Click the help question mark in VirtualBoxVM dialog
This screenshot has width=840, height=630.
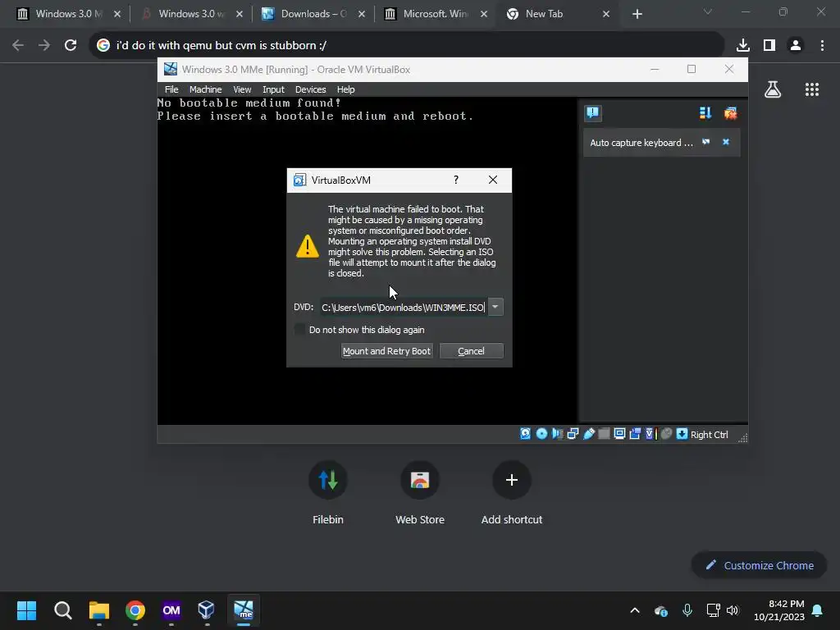click(x=456, y=180)
